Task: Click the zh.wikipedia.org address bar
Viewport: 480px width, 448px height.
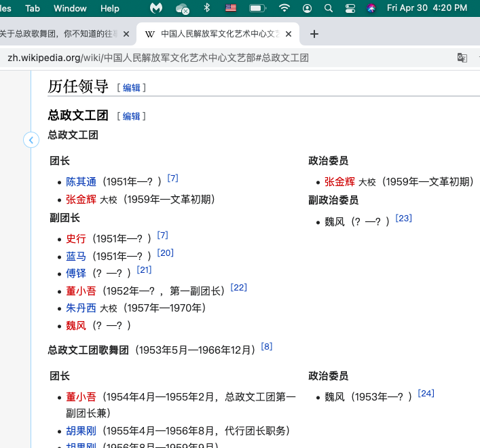Action: click(x=204, y=58)
